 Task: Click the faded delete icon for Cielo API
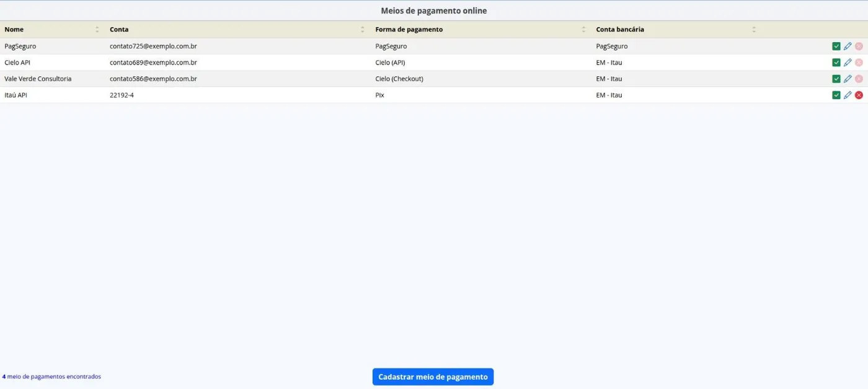[859, 62]
